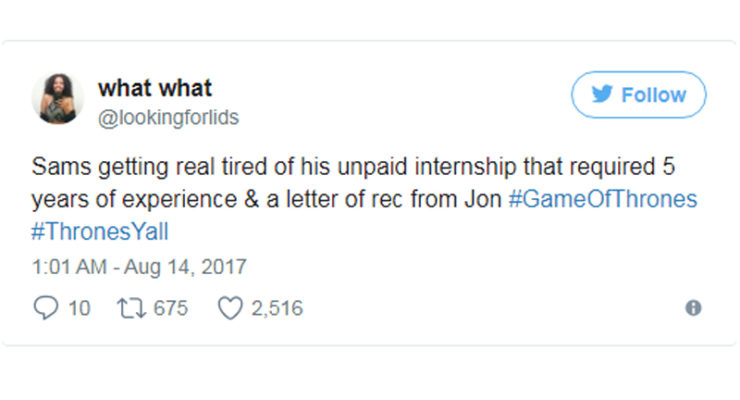Image resolution: width=740 pixels, height=400 pixels.
Task: Visit the @lookingforlids handle
Action: [168, 118]
